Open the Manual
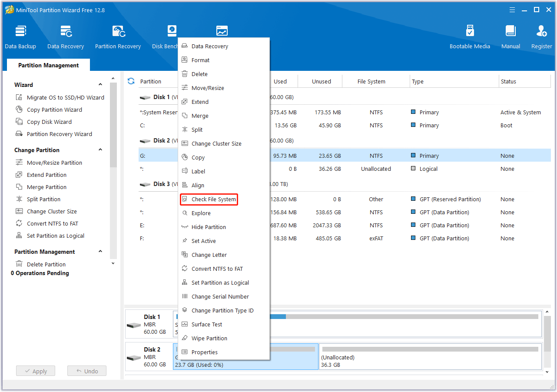 pos(511,37)
